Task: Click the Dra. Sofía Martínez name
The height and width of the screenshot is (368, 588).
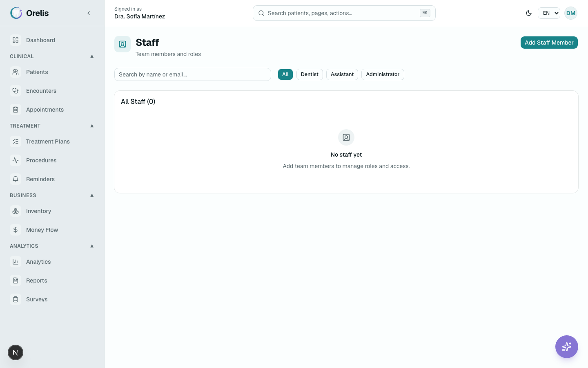Action: [140, 17]
